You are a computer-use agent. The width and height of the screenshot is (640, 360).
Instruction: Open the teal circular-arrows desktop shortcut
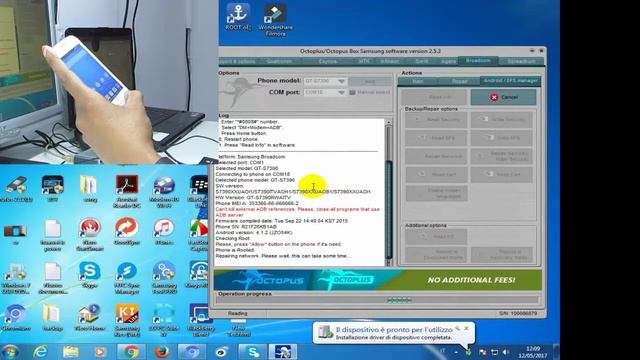(164, 320)
